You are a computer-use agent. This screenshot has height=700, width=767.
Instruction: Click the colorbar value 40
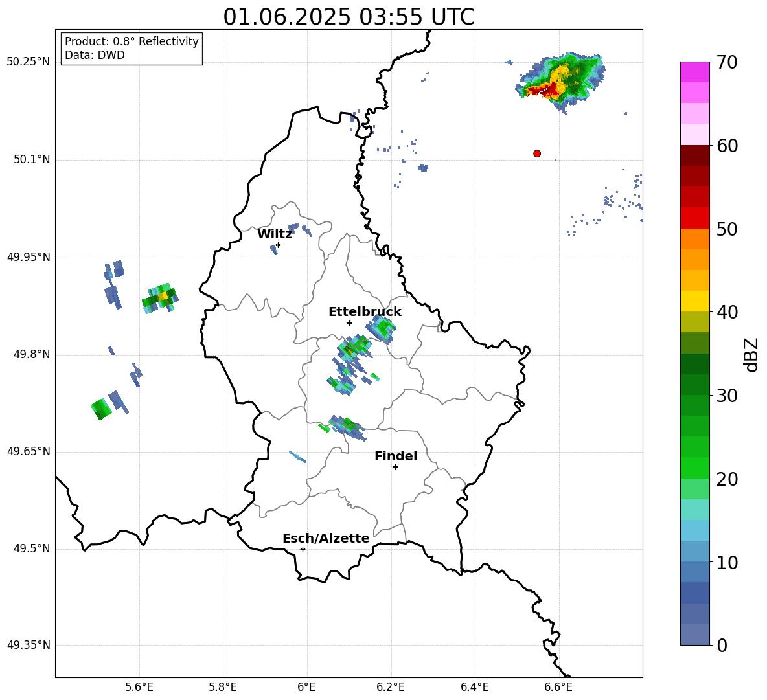click(727, 312)
